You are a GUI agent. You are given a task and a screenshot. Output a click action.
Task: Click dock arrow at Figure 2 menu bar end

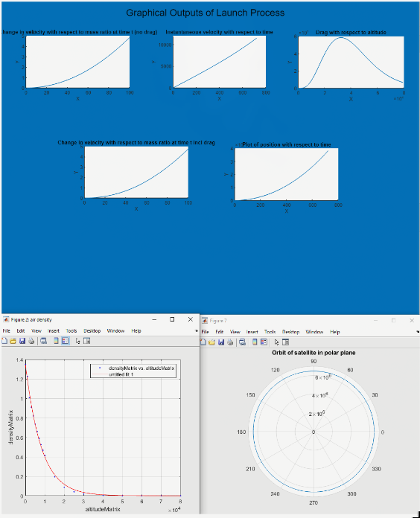(197, 330)
